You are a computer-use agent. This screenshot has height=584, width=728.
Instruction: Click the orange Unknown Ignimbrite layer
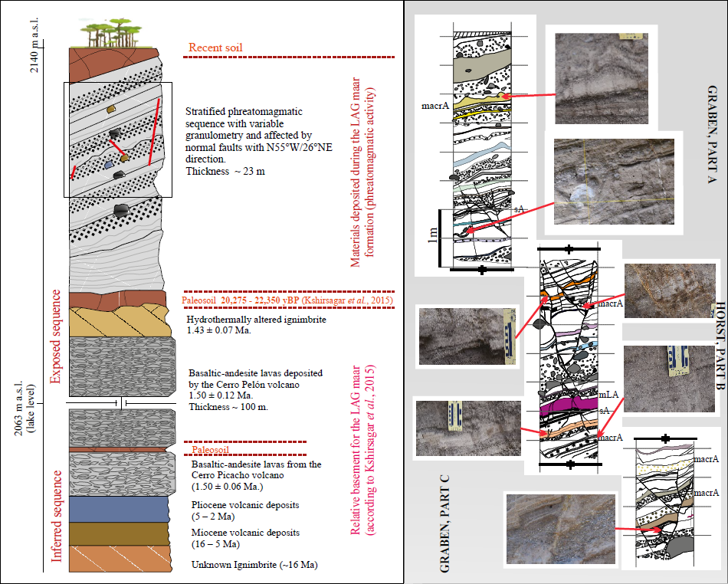tap(118, 558)
